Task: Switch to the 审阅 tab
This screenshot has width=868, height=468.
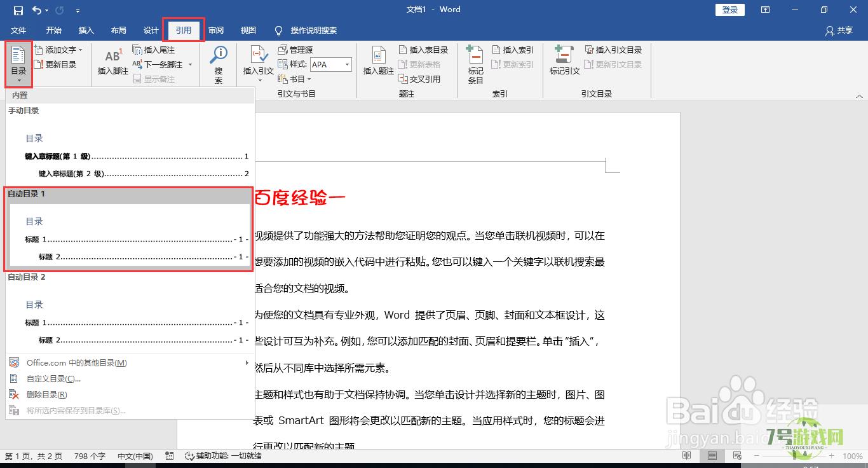Action: [x=216, y=31]
